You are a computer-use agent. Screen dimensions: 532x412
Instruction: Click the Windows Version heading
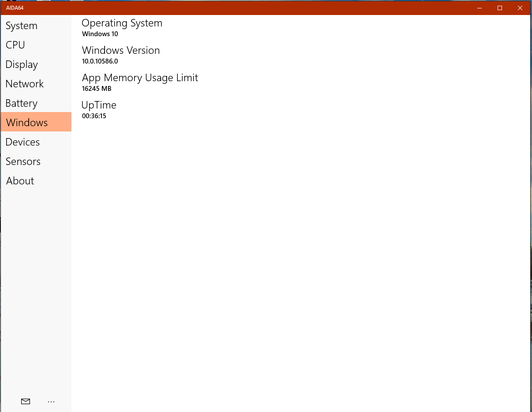[121, 50]
